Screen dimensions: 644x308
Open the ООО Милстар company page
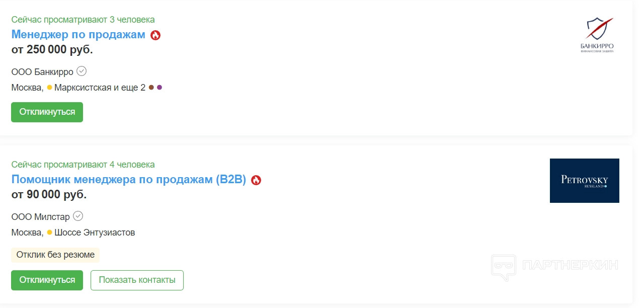coord(40,217)
